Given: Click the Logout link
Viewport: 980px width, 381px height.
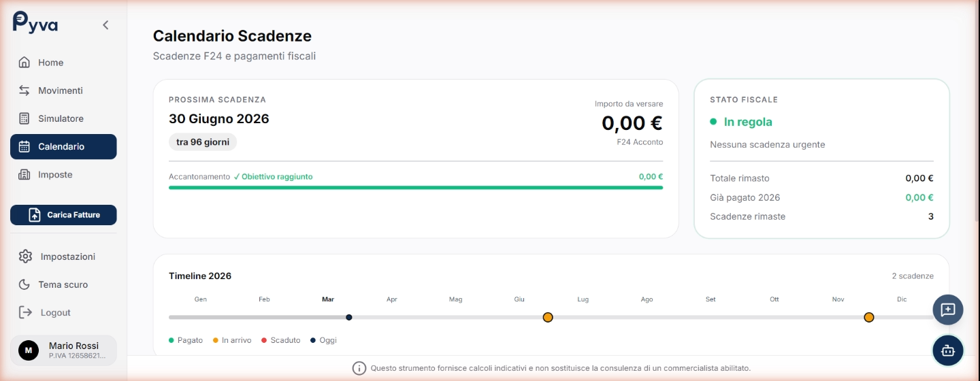Looking at the screenshot, I should 55,312.
